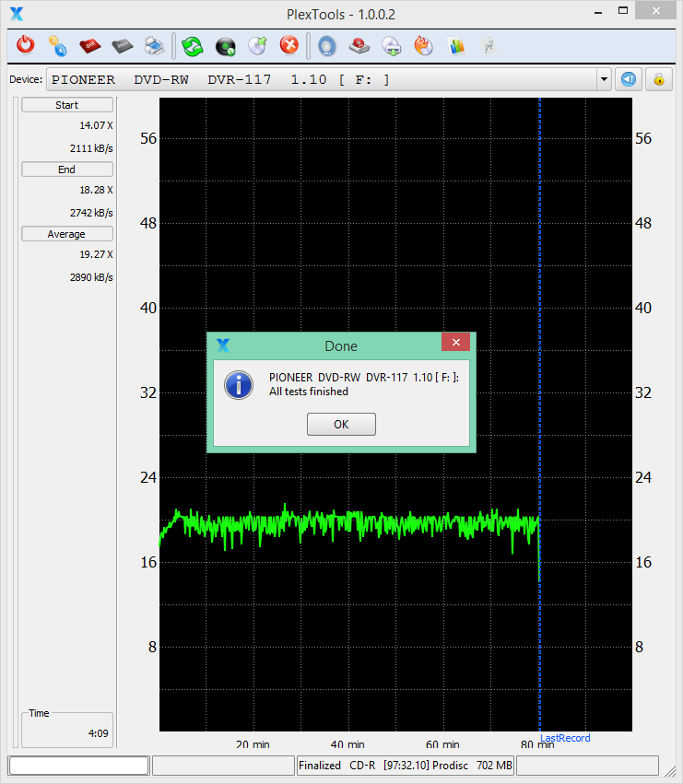Click the grayed-out last toolbar icon
The image size is (683, 784).
click(488, 45)
